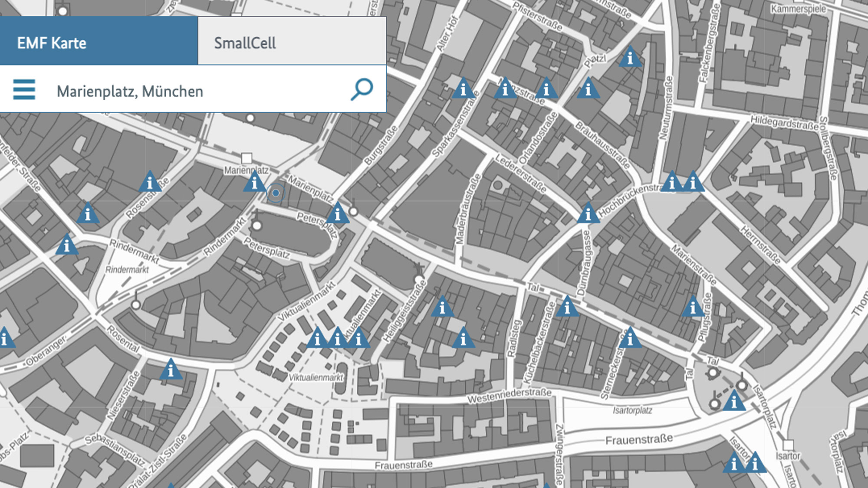868x488 pixels.
Task: Open info marker east of Heiliggeiststraße
Action: point(442,306)
